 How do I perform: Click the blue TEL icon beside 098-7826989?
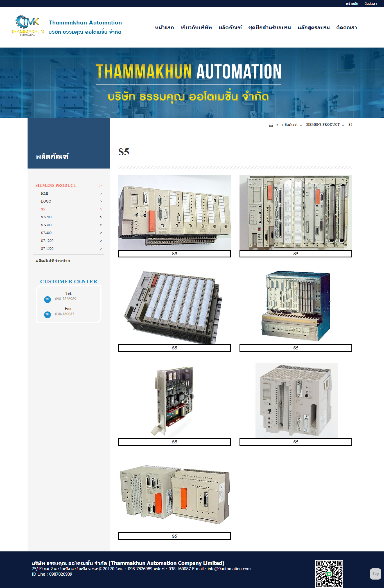[x=48, y=299]
